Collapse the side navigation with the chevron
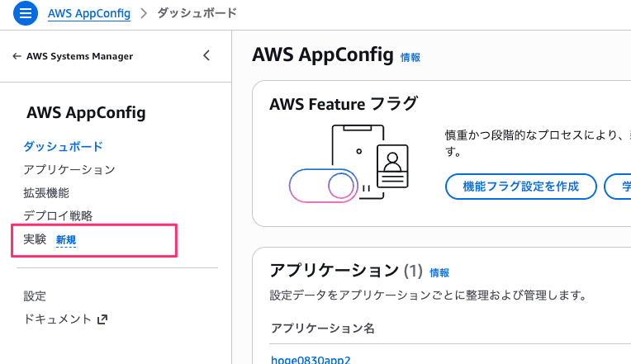The width and height of the screenshot is (631, 364). 206,55
